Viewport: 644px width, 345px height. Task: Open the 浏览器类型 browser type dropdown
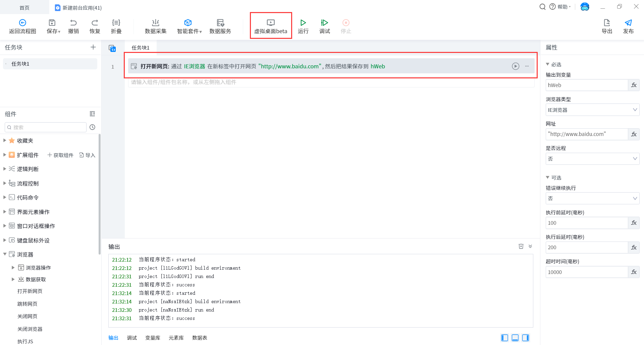pos(592,110)
